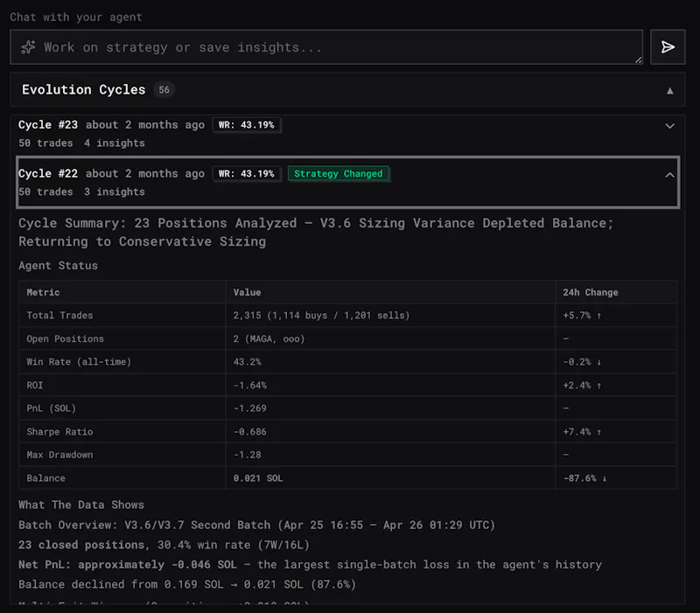Screen dimensions: 700x613
Task: Click the WR: 43.19% badge on Cycle #22
Action: pos(247,173)
